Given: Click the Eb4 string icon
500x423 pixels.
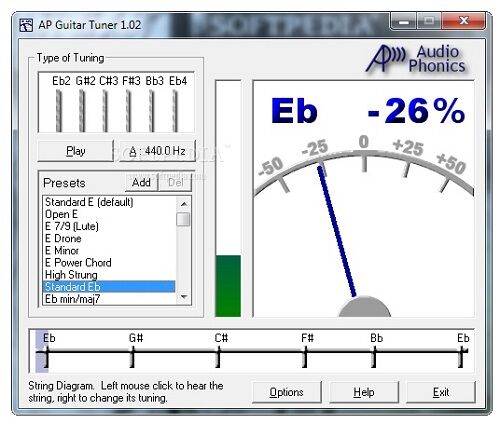Looking at the screenshot, I should (x=176, y=110).
